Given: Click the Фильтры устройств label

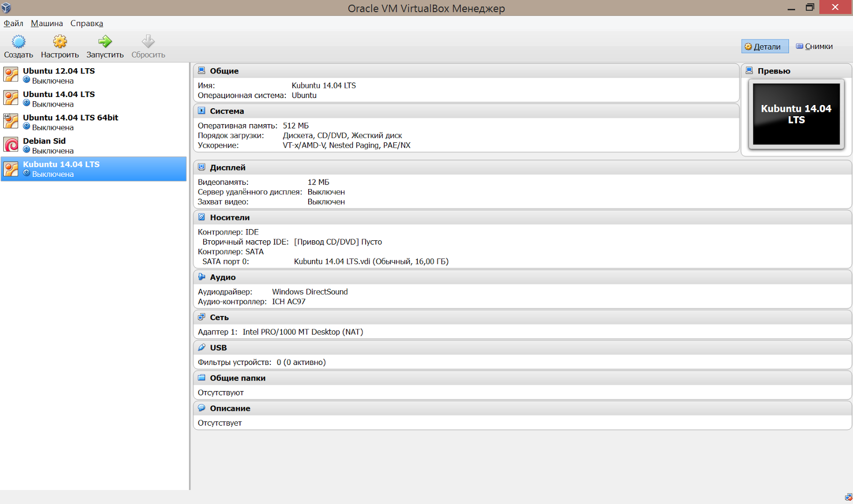Looking at the screenshot, I should click(x=235, y=362).
